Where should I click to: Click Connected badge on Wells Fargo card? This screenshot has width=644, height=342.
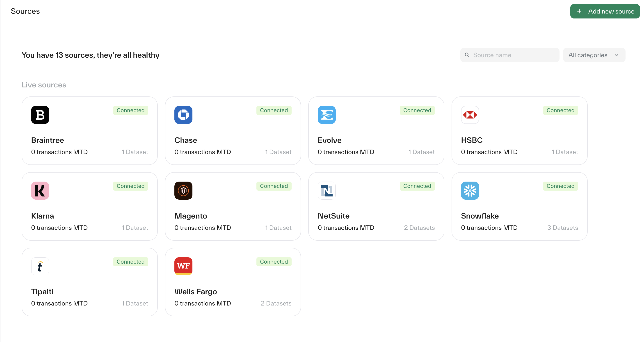point(274,262)
